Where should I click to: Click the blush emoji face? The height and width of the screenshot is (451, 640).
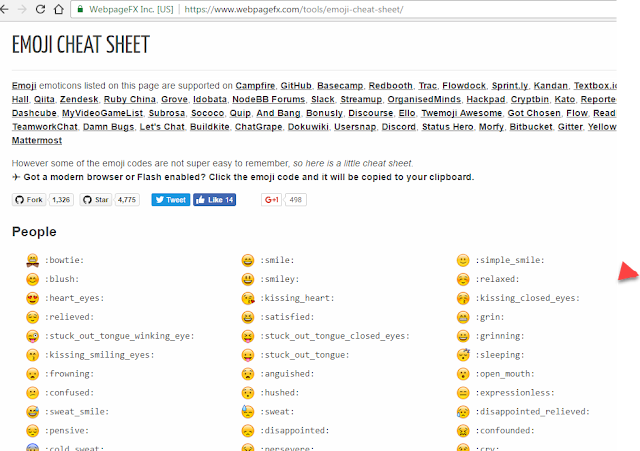click(x=32, y=279)
